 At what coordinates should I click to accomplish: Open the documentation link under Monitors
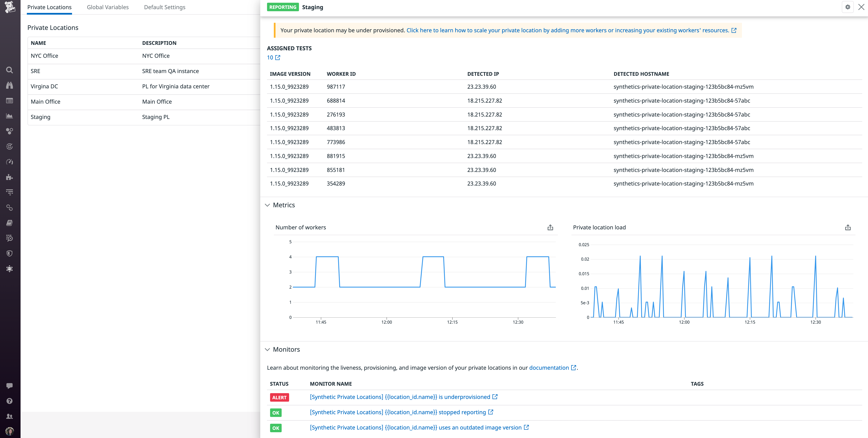click(x=549, y=368)
